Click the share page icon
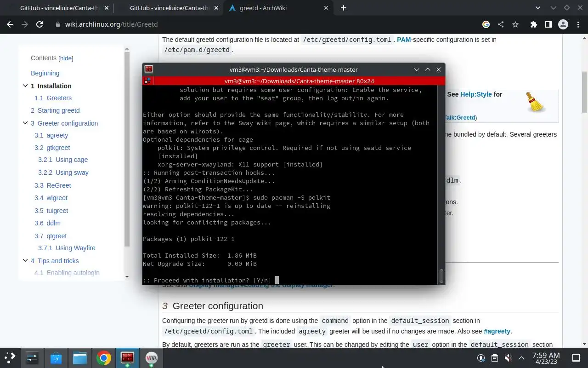The width and height of the screenshot is (588, 368). pos(501,24)
